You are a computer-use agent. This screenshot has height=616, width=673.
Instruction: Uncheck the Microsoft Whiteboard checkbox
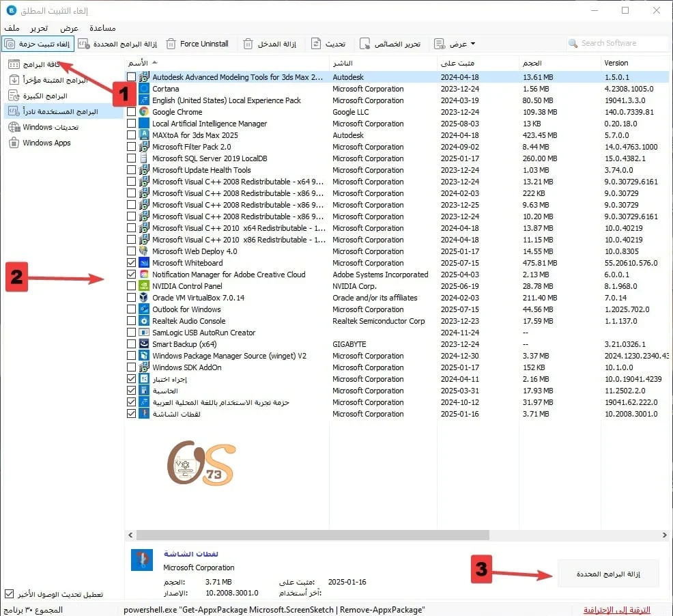coord(131,262)
